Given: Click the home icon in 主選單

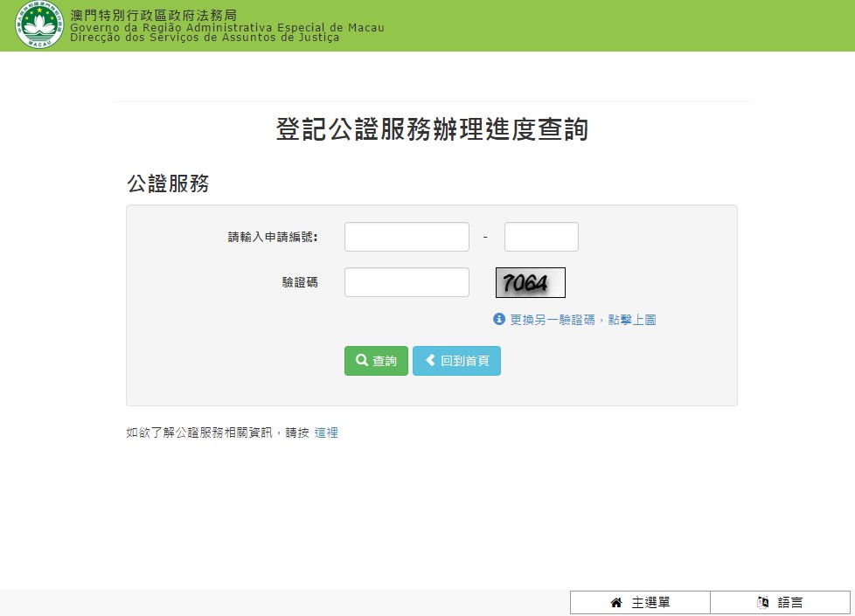Looking at the screenshot, I should (616, 603).
